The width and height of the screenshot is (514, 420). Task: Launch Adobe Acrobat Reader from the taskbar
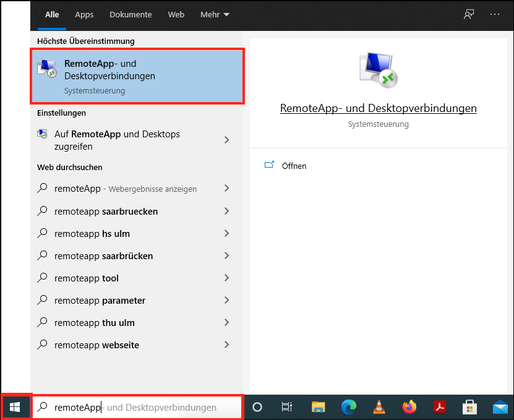click(x=439, y=407)
